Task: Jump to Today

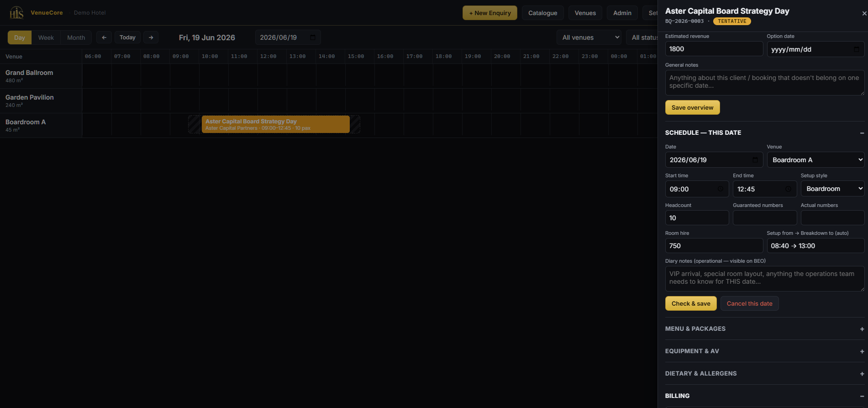Action: (127, 37)
